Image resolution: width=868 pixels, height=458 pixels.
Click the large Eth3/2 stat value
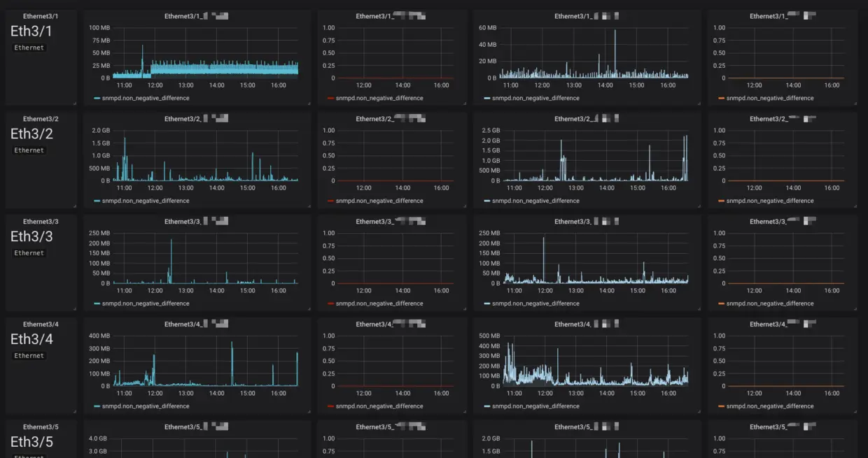pyautogui.click(x=31, y=134)
